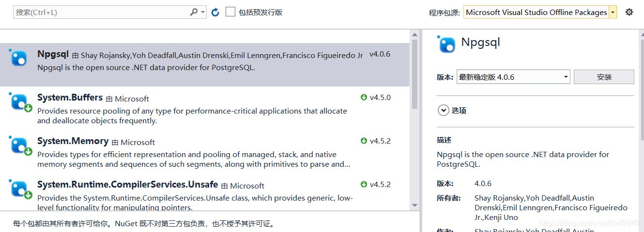Click the 所有者 owners text

551,208
